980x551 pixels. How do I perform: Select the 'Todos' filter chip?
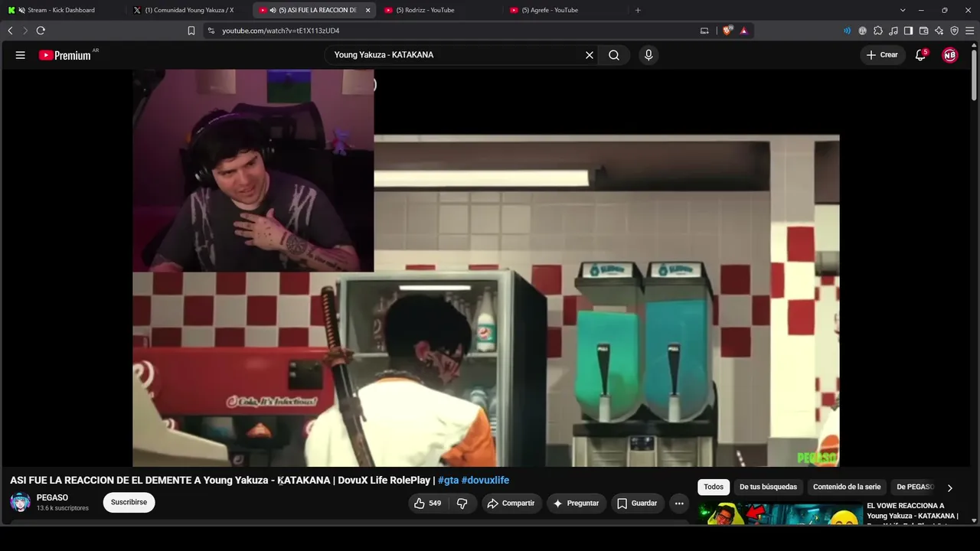click(x=714, y=487)
